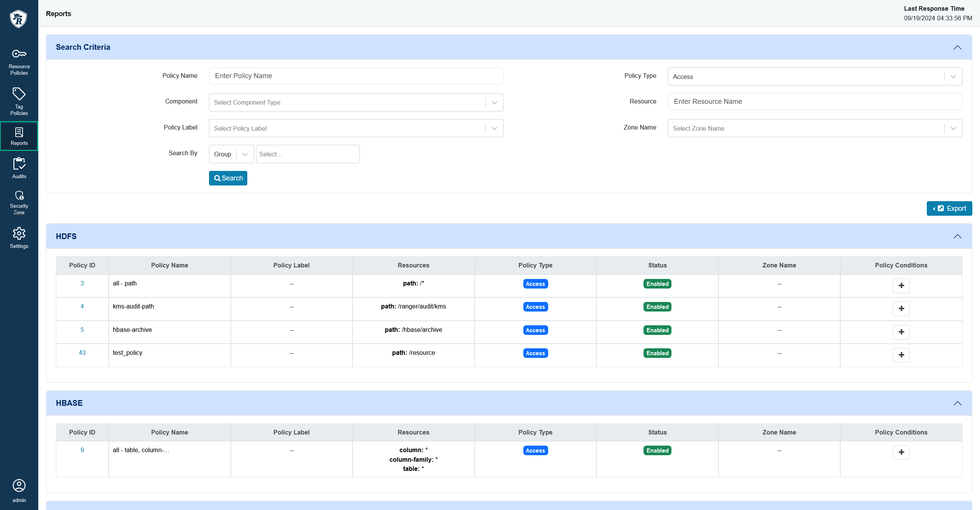
Task: Click the admin user icon at bottom
Action: [x=19, y=486]
